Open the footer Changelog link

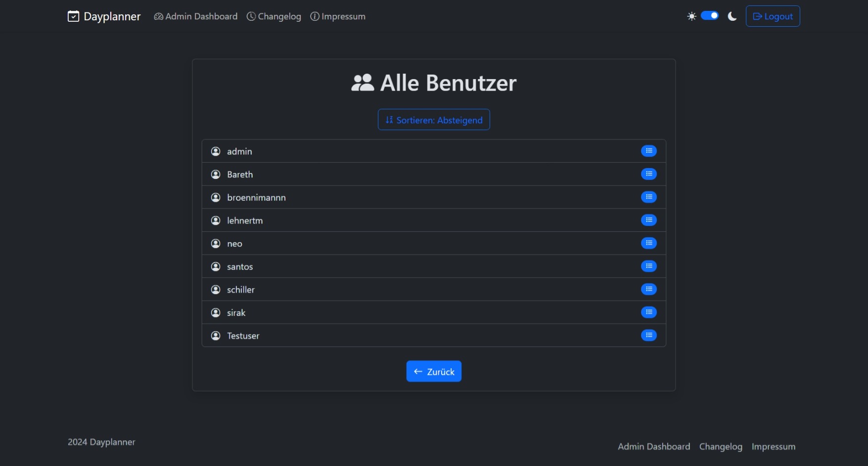(x=721, y=446)
